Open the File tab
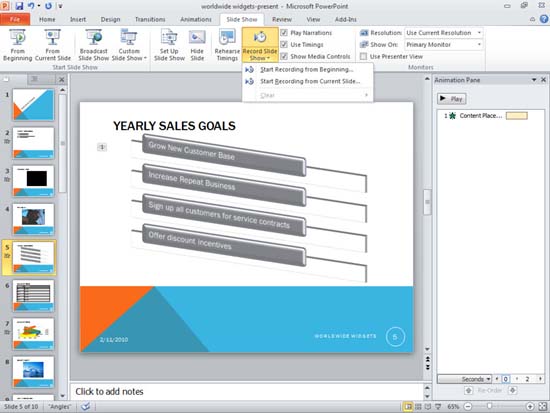Screen dimensions: 550x413 15,19
